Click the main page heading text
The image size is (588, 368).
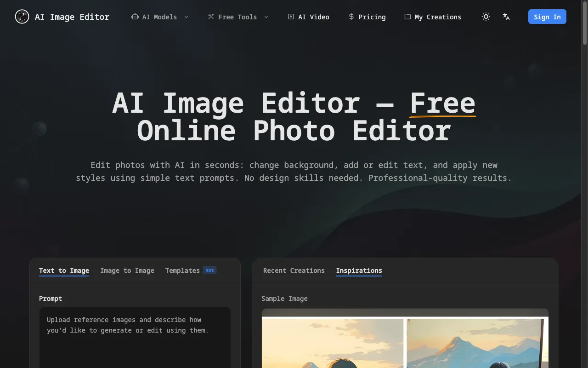coord(294,116)
